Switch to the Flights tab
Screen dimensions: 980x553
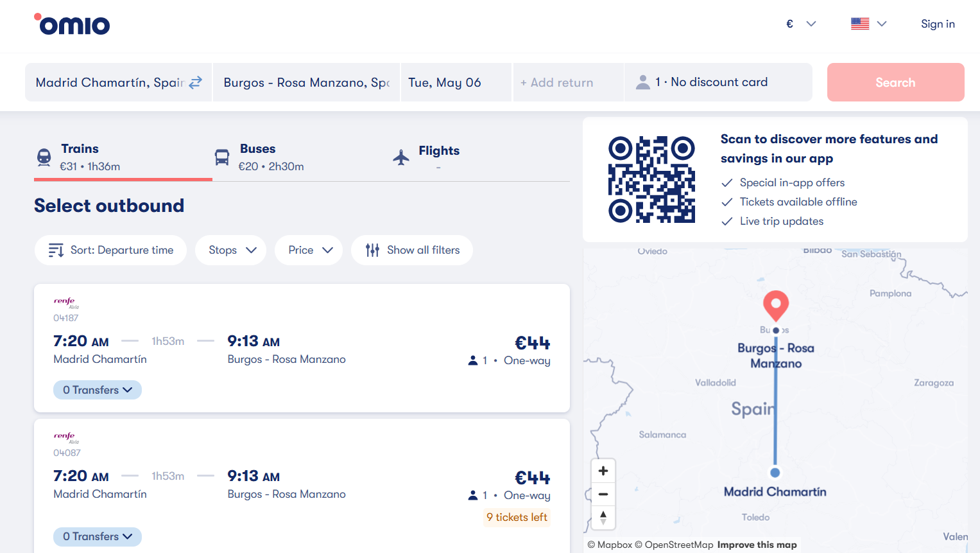pyautogui.click(x=481, y=157)
